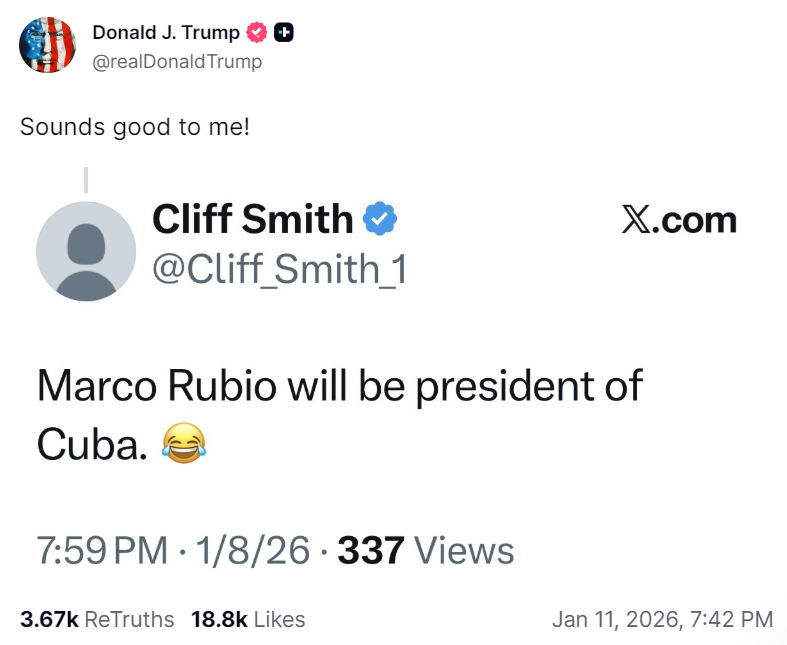Viewport: 787px width, 645px height.
Task: Click the X.com logo
Action: (x=678, y=220)
